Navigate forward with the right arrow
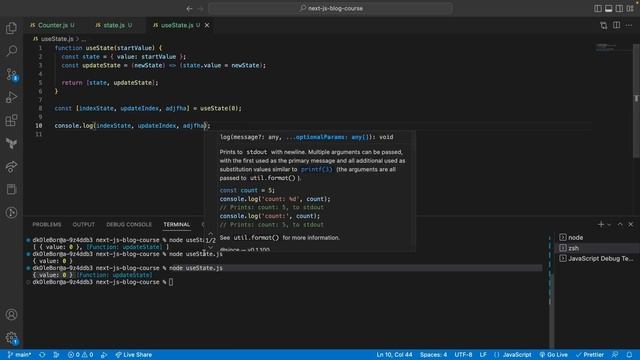Image resolution: width=640 pixels, height=360 pixels. pos(200,8)
